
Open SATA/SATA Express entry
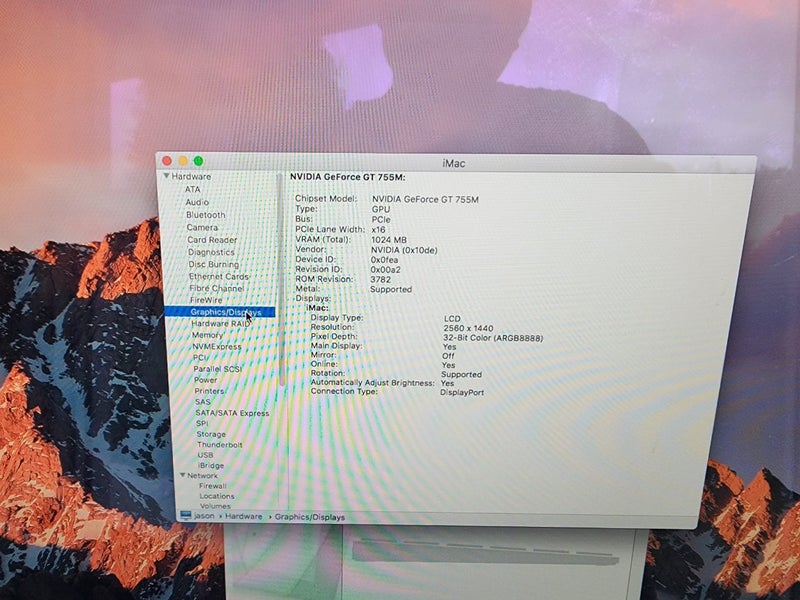point(232,413)
